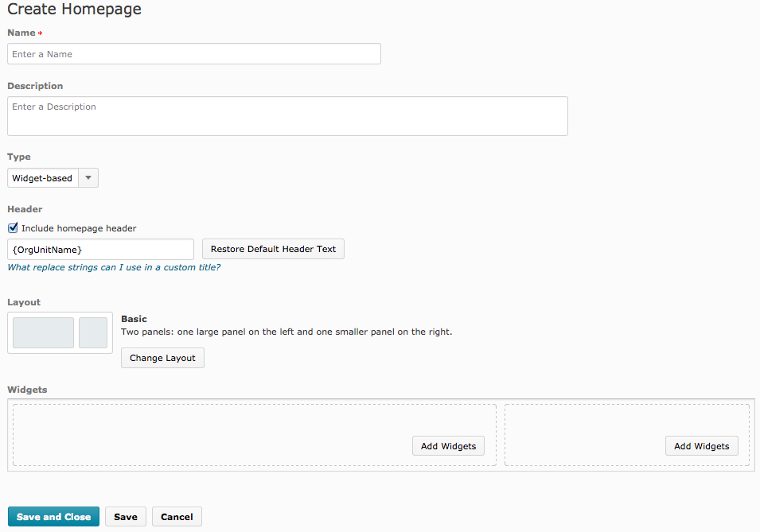The image size is (760, 532).
Task: Click Save and Close
Action: pyautogui.click(x=53, y=517)
